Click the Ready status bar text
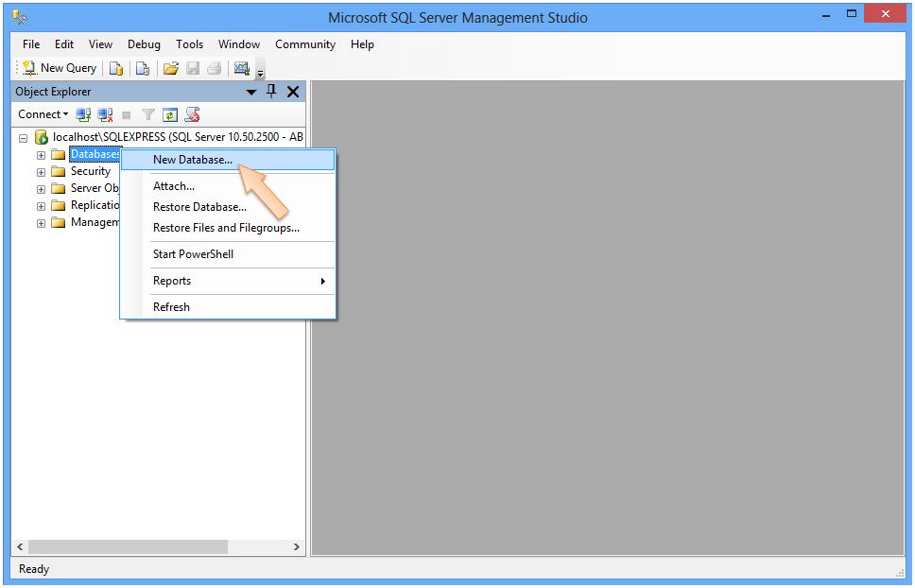Image resolution: width=915 pixels, height=588 pixels. click(34, 569)
